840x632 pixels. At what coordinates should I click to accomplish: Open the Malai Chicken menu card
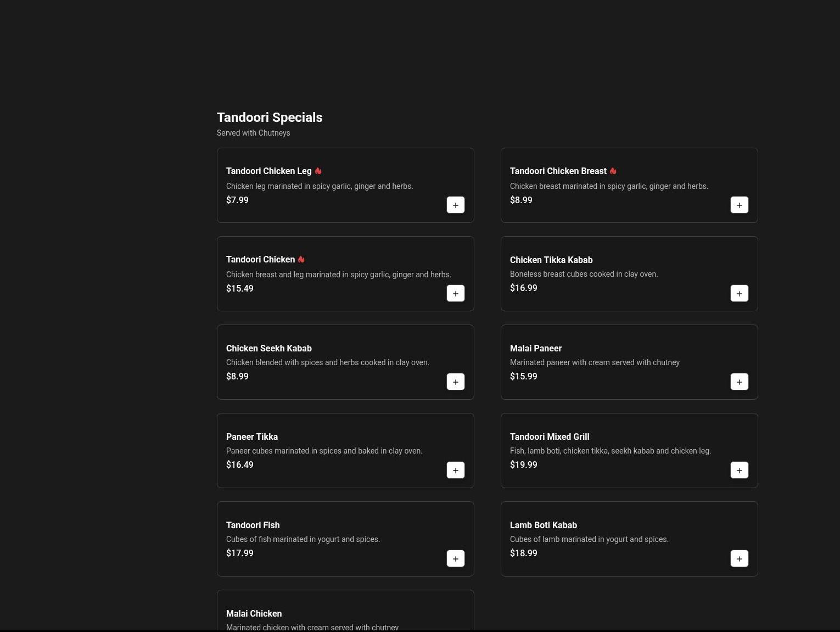(x=345, y=612)
